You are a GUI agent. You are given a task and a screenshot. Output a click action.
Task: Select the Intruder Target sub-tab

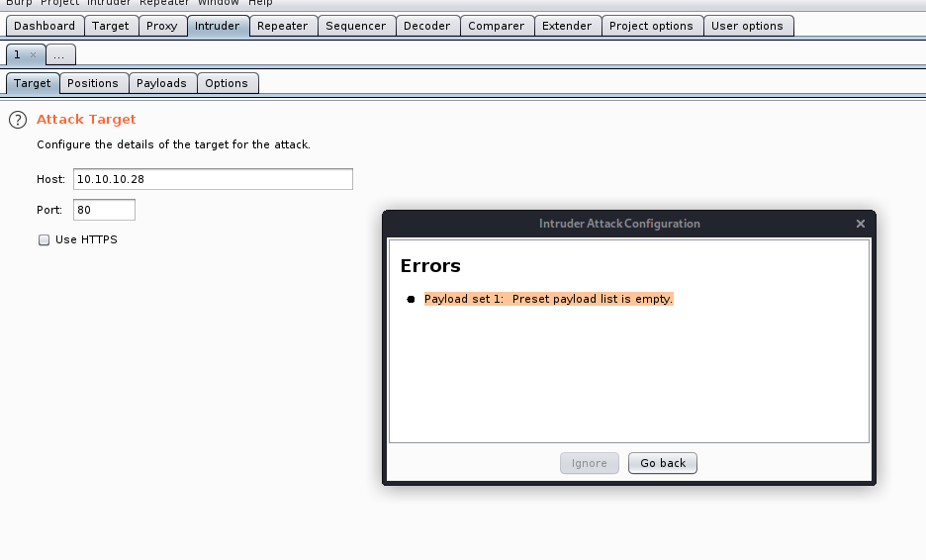click(x=33, y=83)
